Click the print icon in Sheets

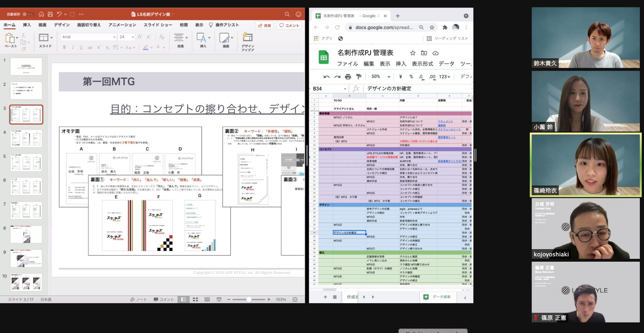click(348, 77)
